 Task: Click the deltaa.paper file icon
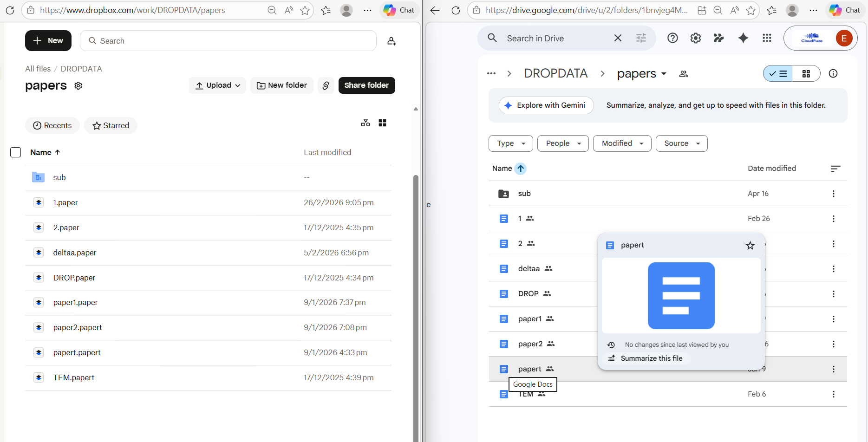[39, 253]
